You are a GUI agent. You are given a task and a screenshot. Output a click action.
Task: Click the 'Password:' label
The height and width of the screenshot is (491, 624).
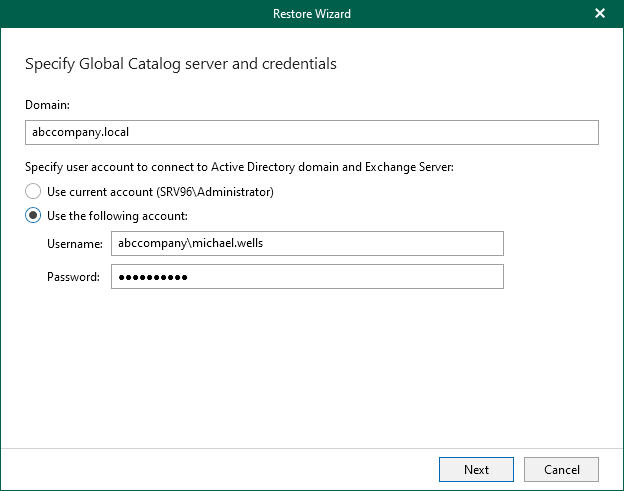point(73,277)
